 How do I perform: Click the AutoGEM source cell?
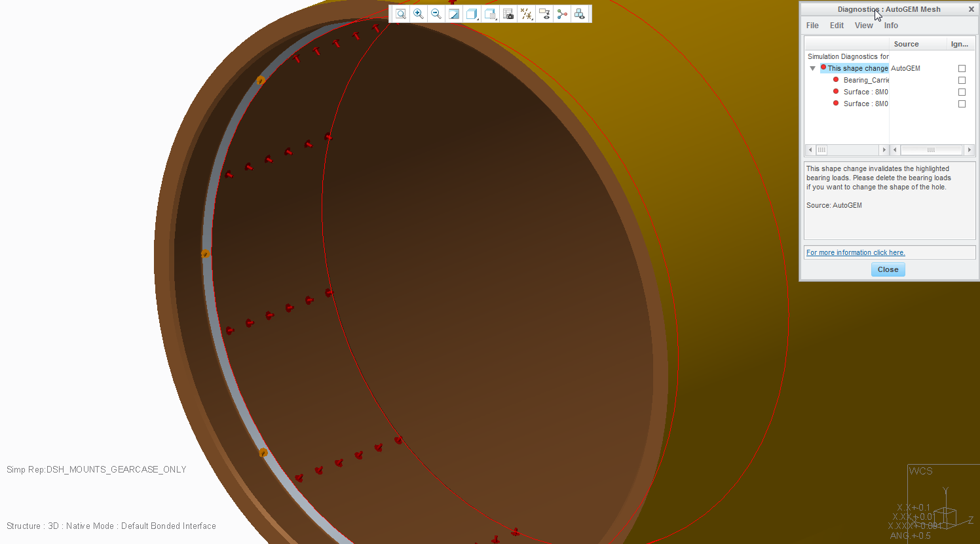[905, 68]
